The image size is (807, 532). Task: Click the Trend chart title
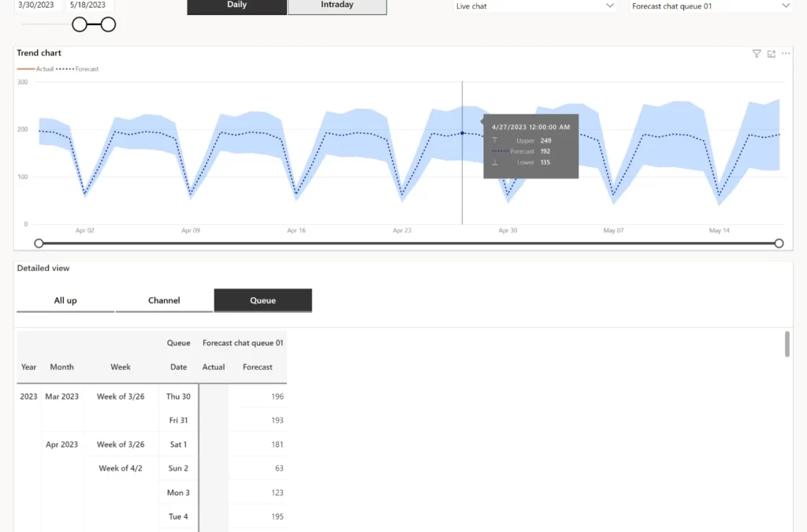click(39, 53)
